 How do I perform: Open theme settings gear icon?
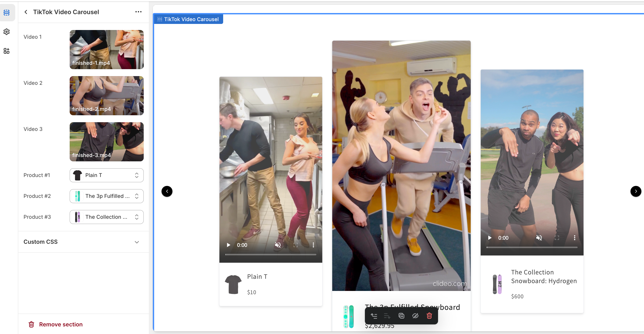coord(7,32)
